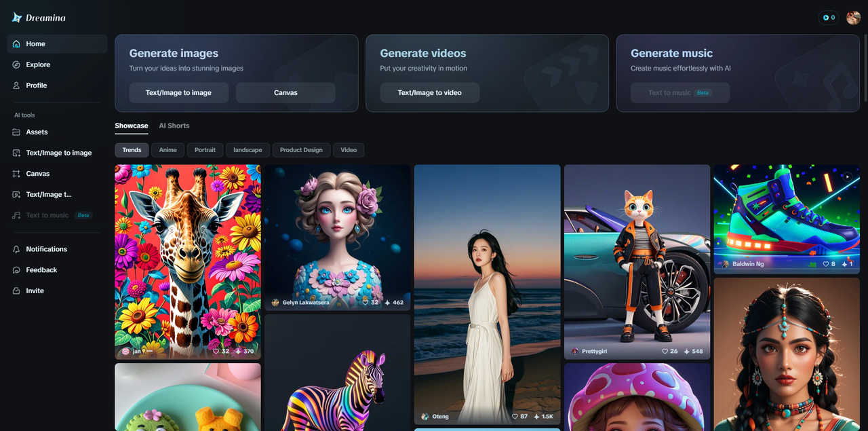This screenshot has height=431, width=868.
Task: Check the credits balance badge
Action: [829, 18]
